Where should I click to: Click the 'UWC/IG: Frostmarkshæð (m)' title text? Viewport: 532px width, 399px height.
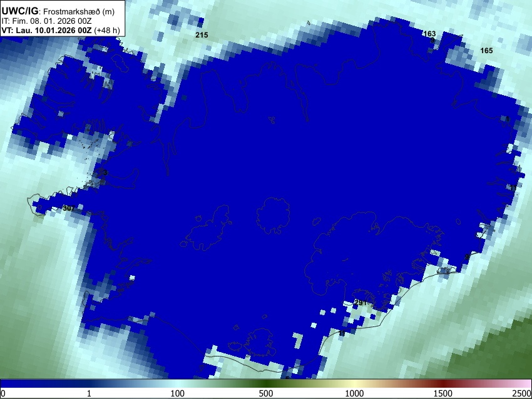[58, 11]
